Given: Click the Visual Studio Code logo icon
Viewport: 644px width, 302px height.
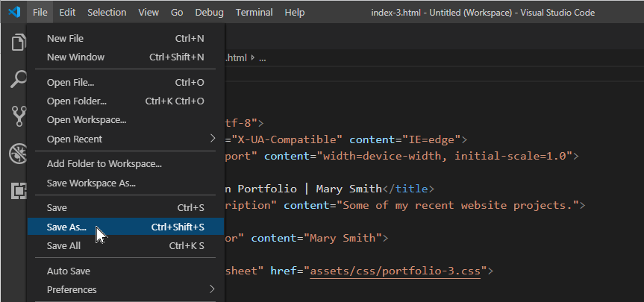Looking at the screenshot, I should point(14,13).
